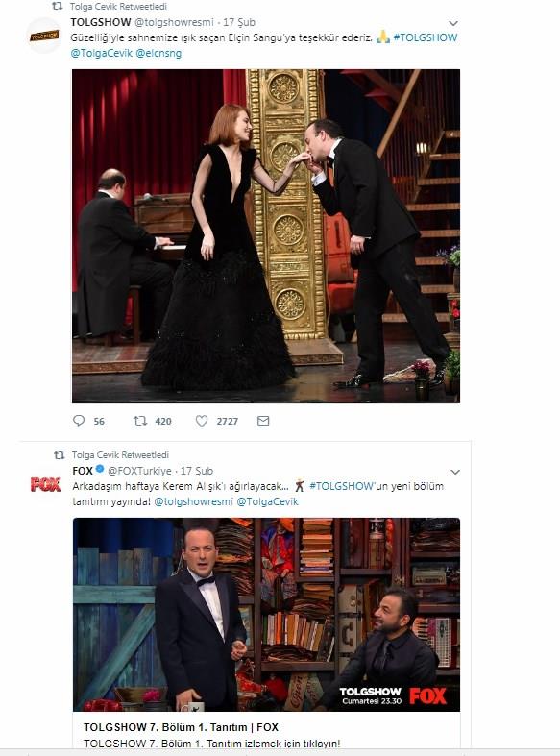Expand the TOLGSHOW tweet options chevron

tap(453, 23)
